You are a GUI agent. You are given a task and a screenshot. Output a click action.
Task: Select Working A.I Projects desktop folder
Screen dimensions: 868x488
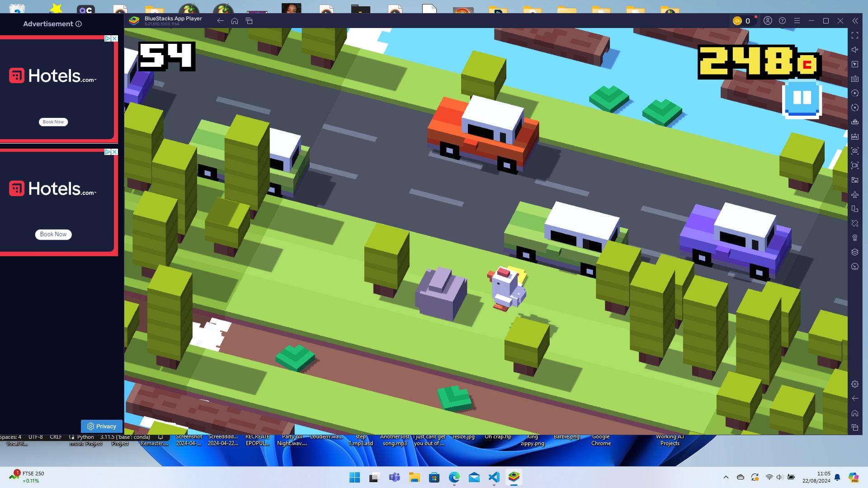(670, 441)
